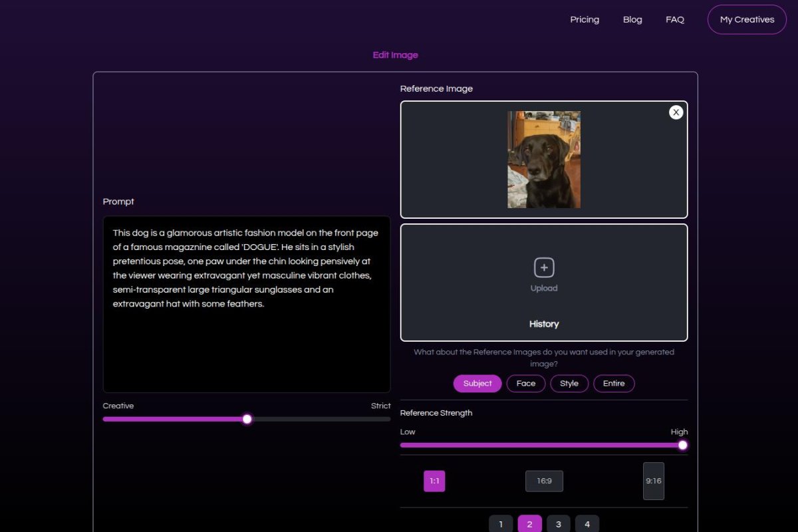Remove the reference image via the X icon
The height and width of the screenshot is (532, 798).
coord(676,112)
